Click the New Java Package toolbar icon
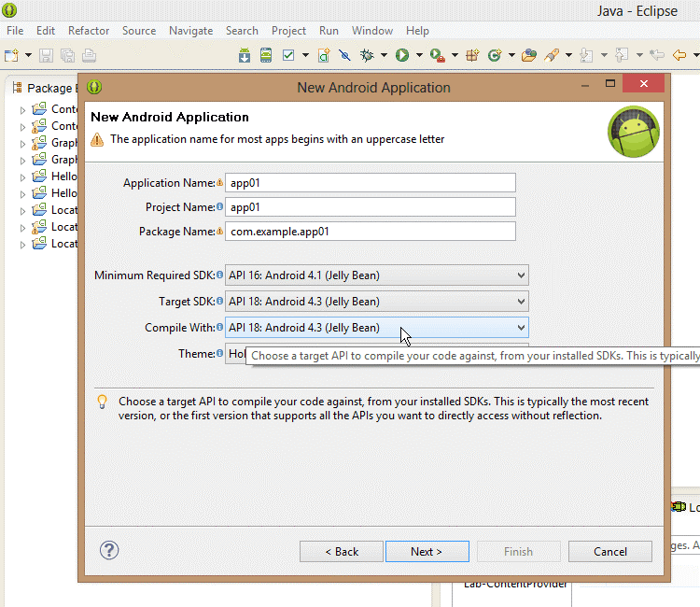700x607 pixels. (x=472, y=56)
